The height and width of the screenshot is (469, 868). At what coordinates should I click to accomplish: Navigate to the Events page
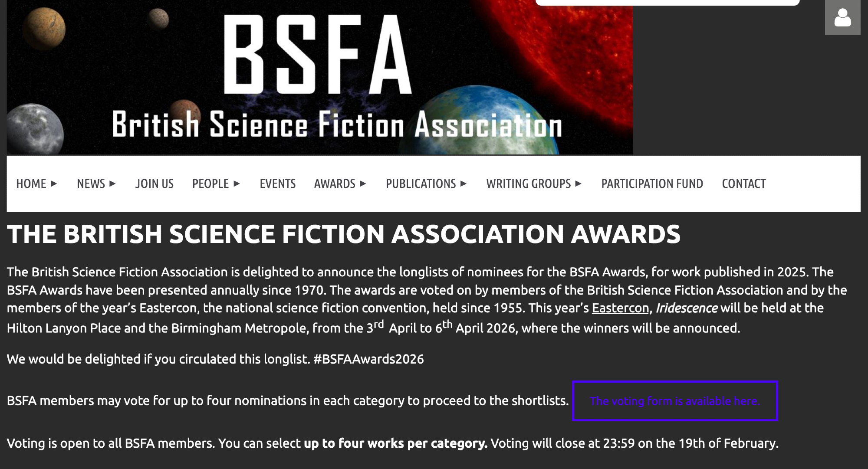coord(277,184)
